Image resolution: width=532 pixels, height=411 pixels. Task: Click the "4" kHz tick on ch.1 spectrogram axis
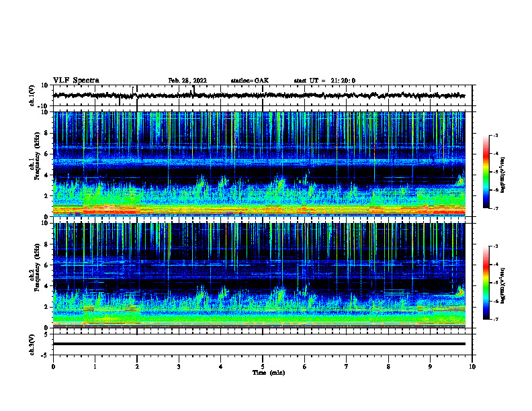47,175
